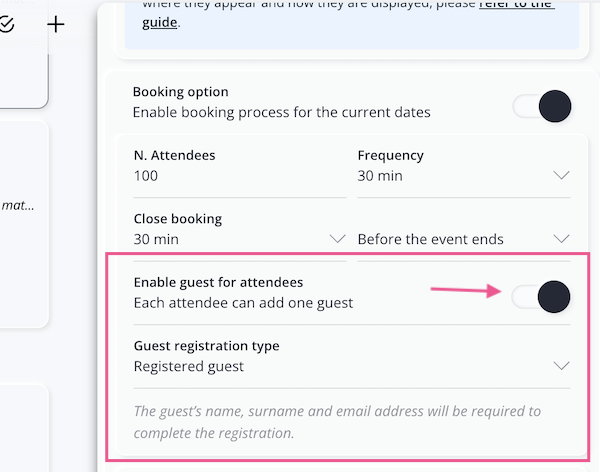Screen dimensions: 600x472
Task: Click the chevron beside Registered guest
Action: tap(562, 366)
